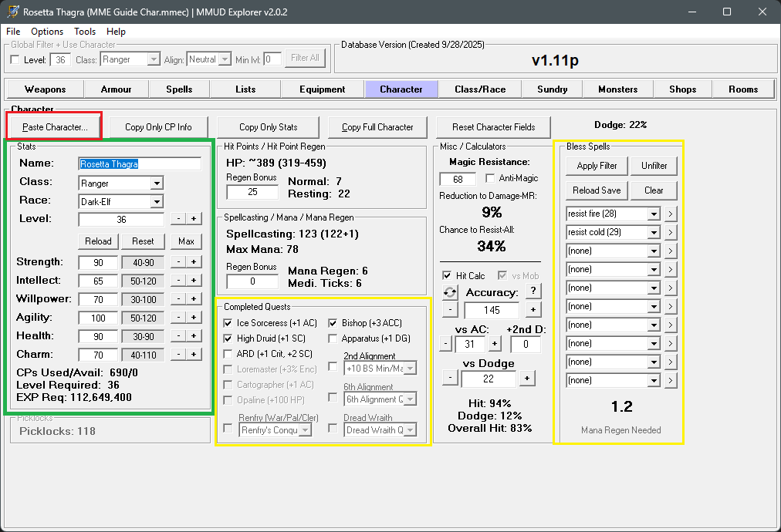Viewport: 781px width, 532px height.
Task: Uncheck the Ice Sorceress quest checkbox
Action: (x=228, y=323)
